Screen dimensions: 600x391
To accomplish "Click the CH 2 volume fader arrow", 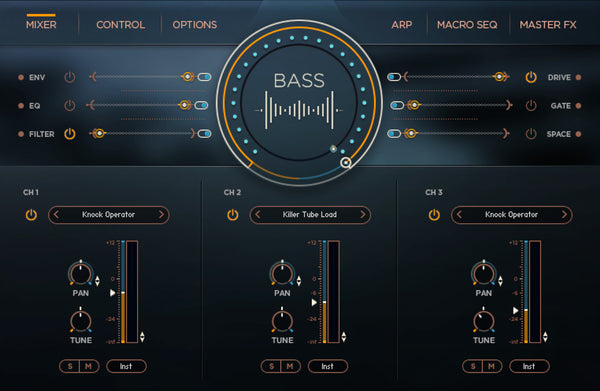I will (314, 302).
